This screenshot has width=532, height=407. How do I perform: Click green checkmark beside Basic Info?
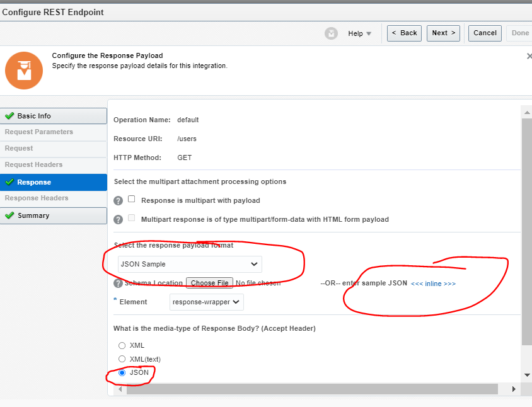[x=9, y=116]
